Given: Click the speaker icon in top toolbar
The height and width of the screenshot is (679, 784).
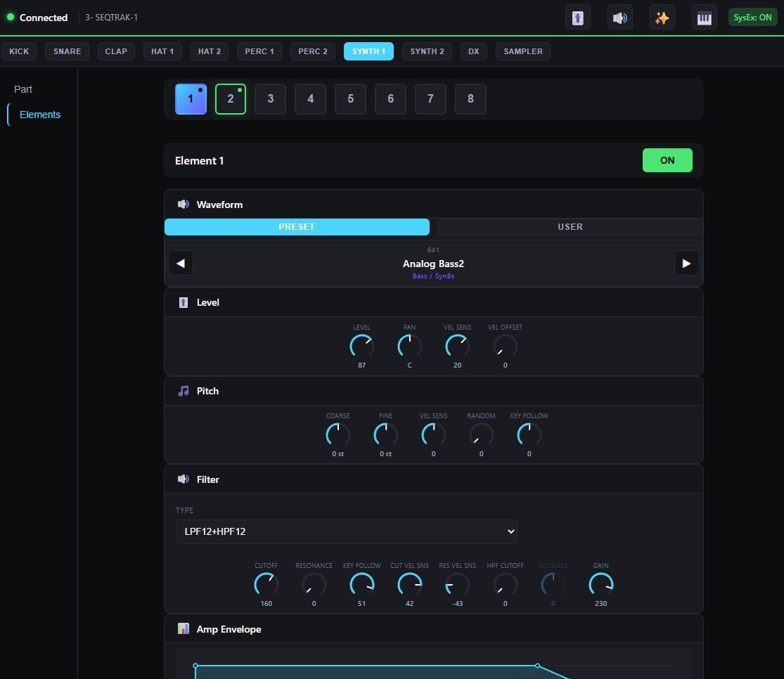Looking at the screenshot, I should pyautogui.click(x=619, y=18).
